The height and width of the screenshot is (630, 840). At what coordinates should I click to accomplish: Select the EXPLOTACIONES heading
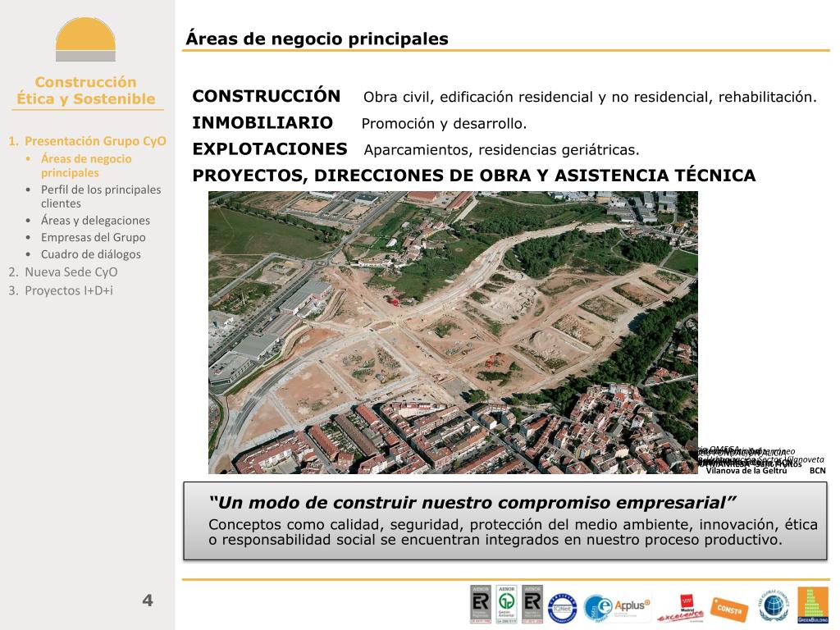(x=270, y=149)
